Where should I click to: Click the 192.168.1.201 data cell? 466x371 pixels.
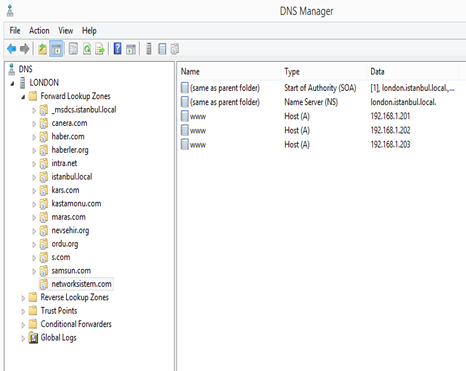390,116
